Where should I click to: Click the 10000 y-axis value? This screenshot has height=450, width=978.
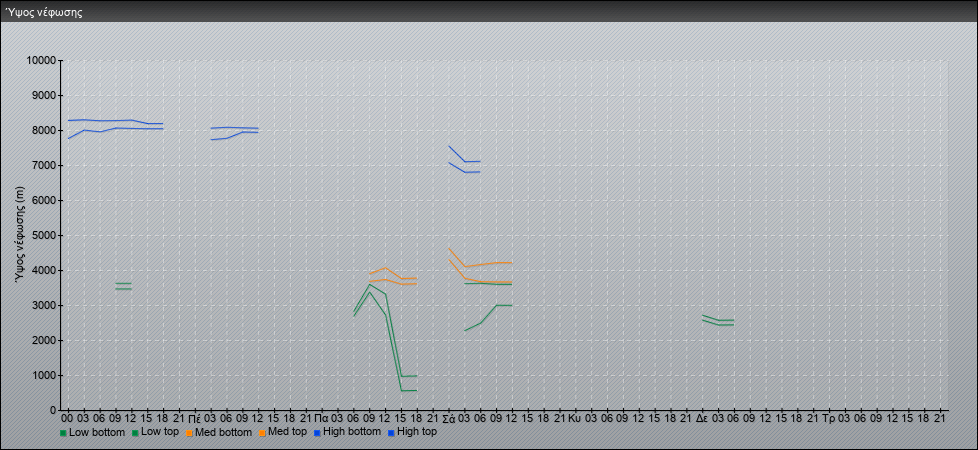[41, 61]
